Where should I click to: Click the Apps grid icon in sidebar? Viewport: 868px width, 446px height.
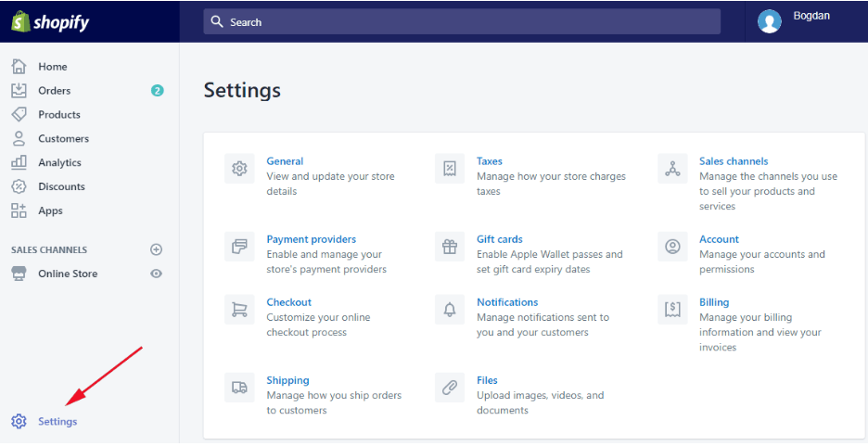19,210
